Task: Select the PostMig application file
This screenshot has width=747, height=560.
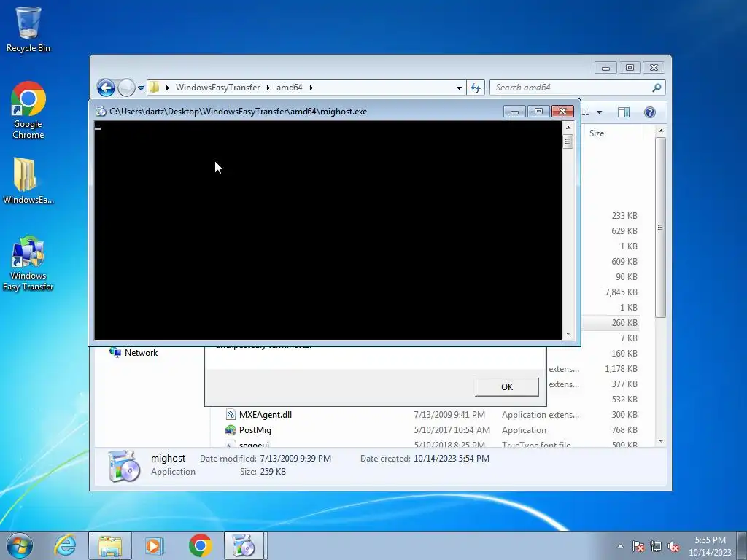Action: click(255, 430)
